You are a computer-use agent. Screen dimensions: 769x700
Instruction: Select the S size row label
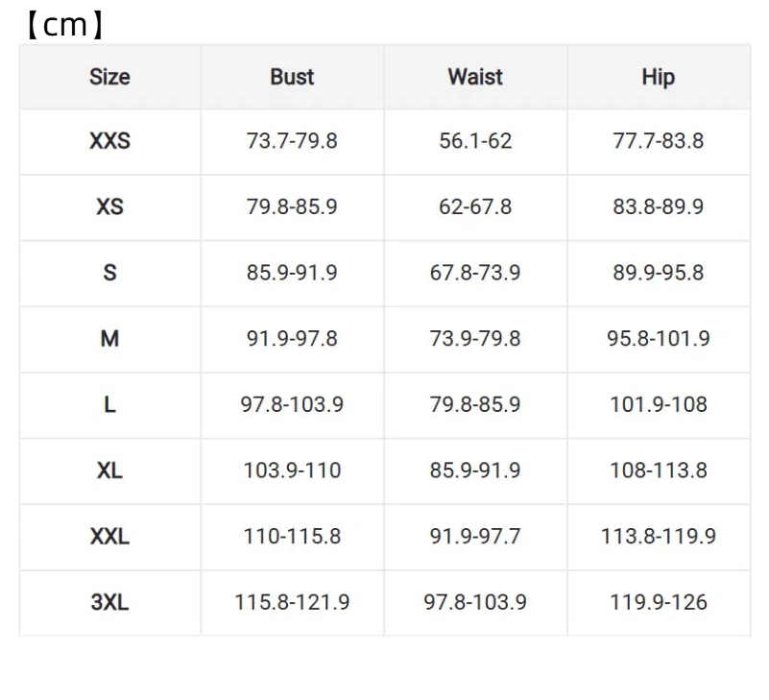(x=109, y=273)
